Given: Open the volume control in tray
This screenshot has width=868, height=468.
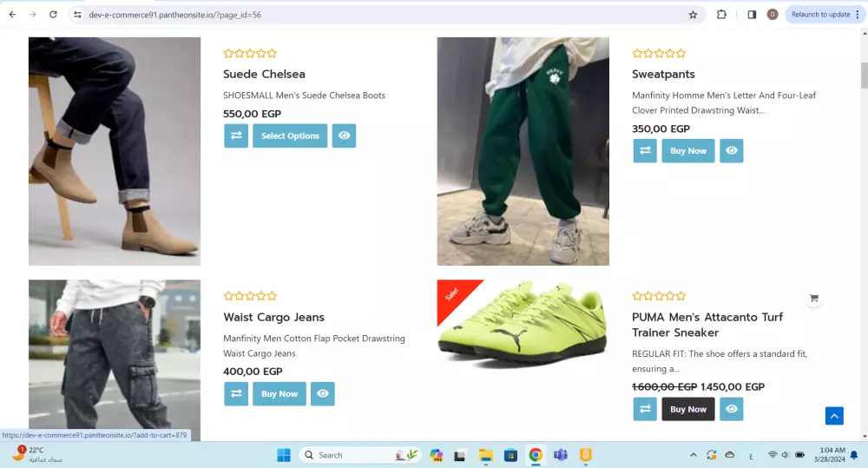Looking at the screenshot, I should point(785,455).
